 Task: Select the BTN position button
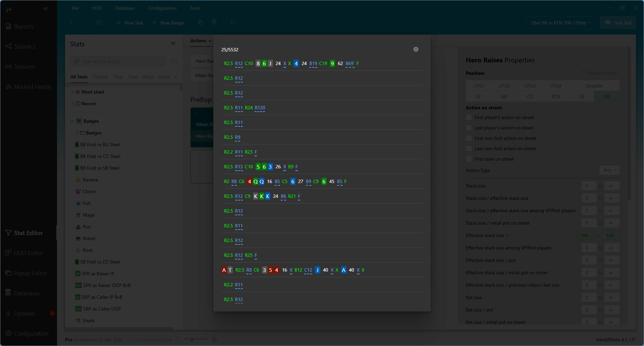pyautogui.click(x=555, y=97)
